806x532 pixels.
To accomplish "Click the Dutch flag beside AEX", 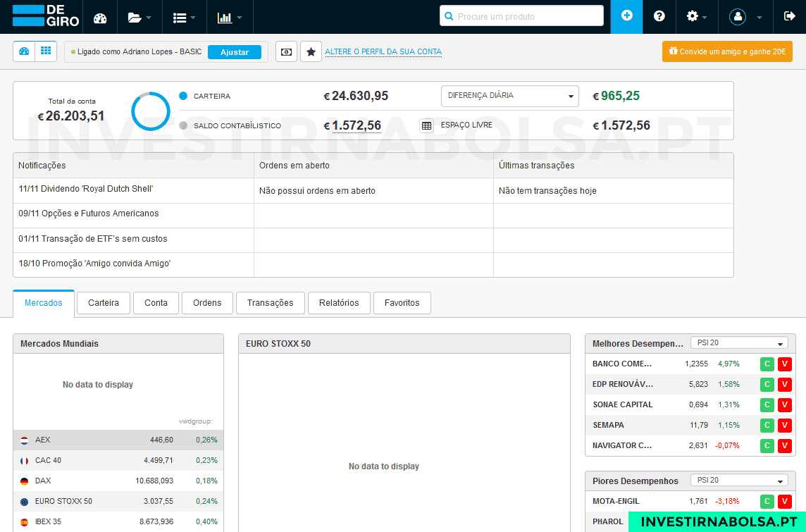I will (24, 440).
